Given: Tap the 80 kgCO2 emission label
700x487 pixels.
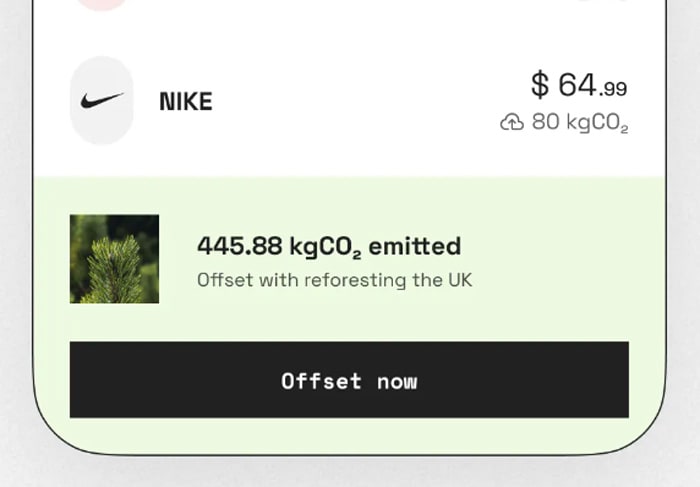Looking at the screenshot, I should point(580,122).
